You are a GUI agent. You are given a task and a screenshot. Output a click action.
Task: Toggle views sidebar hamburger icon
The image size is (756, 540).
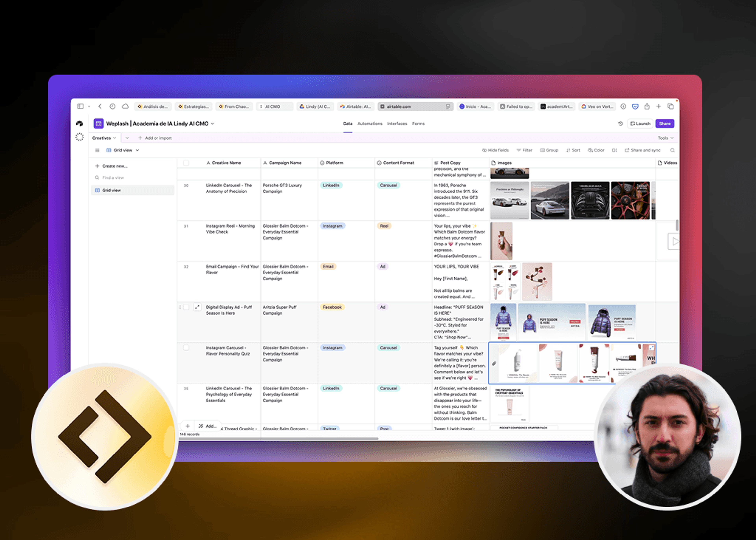pyautogui.click(x=97, y=150)
